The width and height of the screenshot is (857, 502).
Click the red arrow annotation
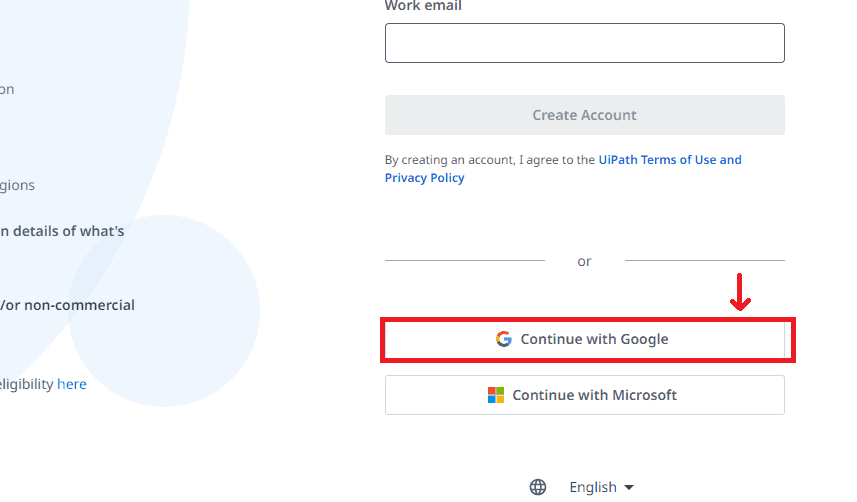coord(740,291)
